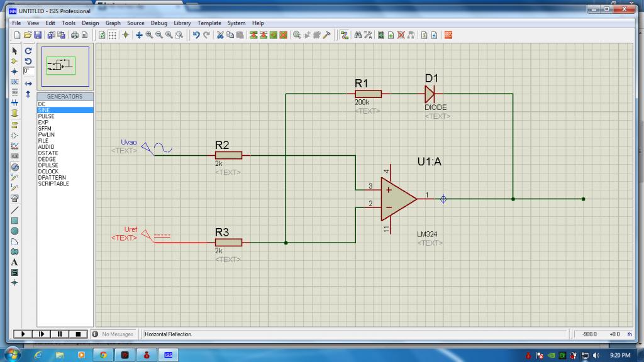
Task: Click the Undo toolbar icon
Action: point(196,35)
